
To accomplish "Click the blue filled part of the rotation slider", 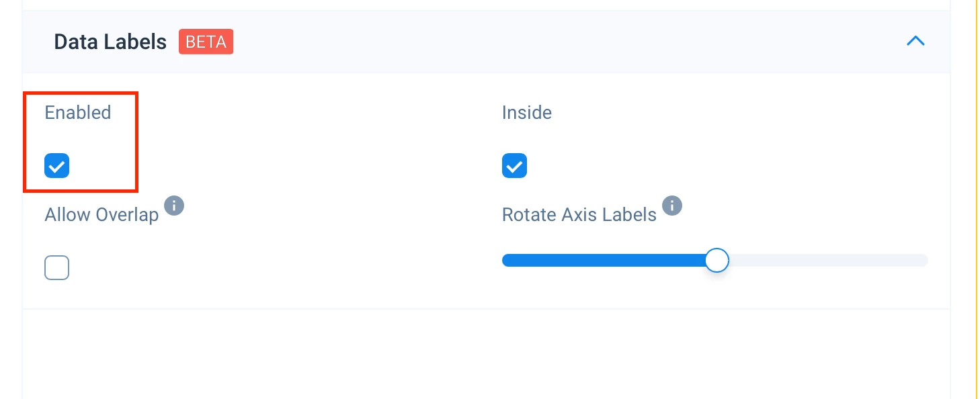I will click(x=604, y=260).
